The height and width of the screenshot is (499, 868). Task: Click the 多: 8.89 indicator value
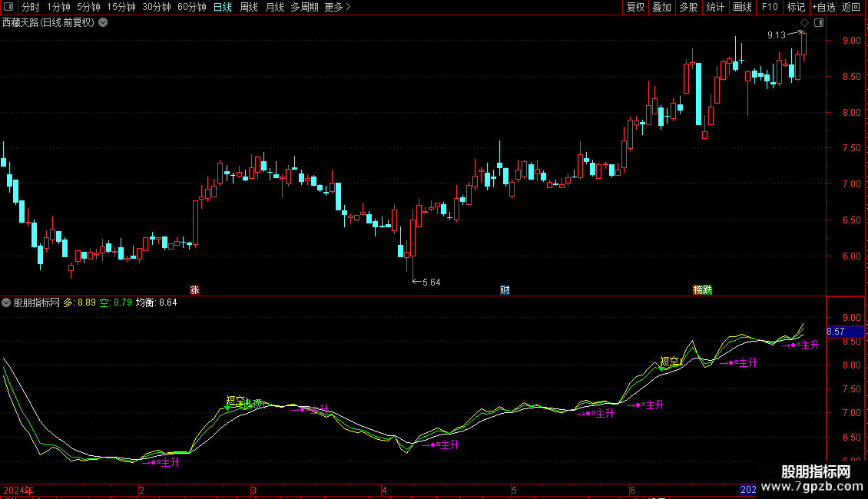(79, 302)
